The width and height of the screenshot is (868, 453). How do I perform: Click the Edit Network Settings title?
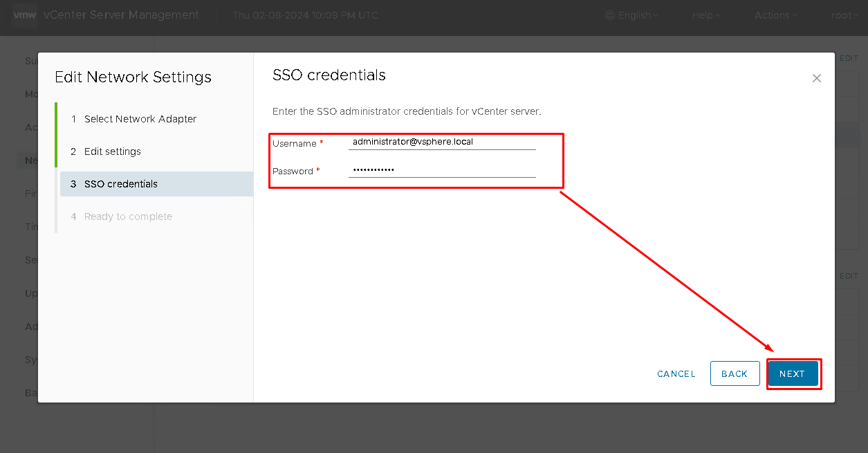(x=133, y=77)
